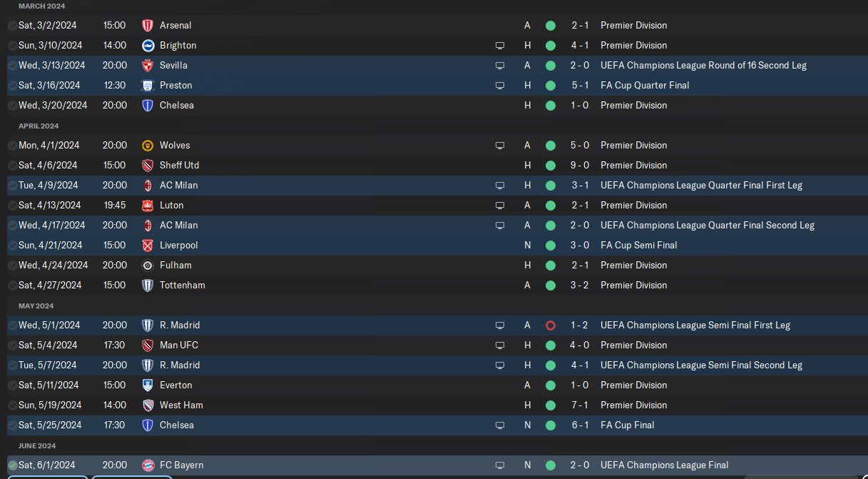Click the TV broadcast icon on Brighton row
868x479 pixels.
click(x=500, y=45)
